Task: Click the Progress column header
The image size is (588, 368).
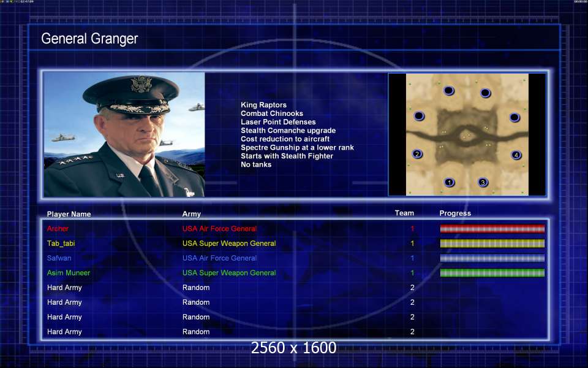Action: pos(455,213)
